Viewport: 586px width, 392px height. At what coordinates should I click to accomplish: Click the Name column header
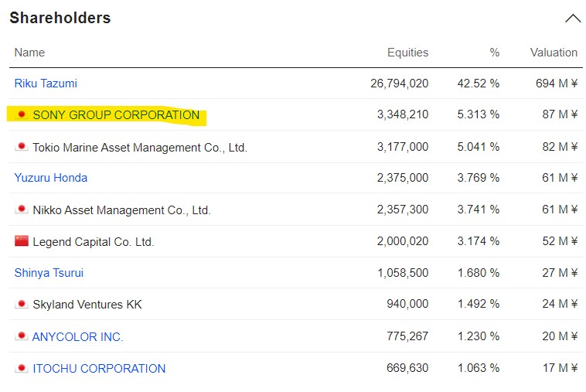pyautogui.click(x=29, y=53)
